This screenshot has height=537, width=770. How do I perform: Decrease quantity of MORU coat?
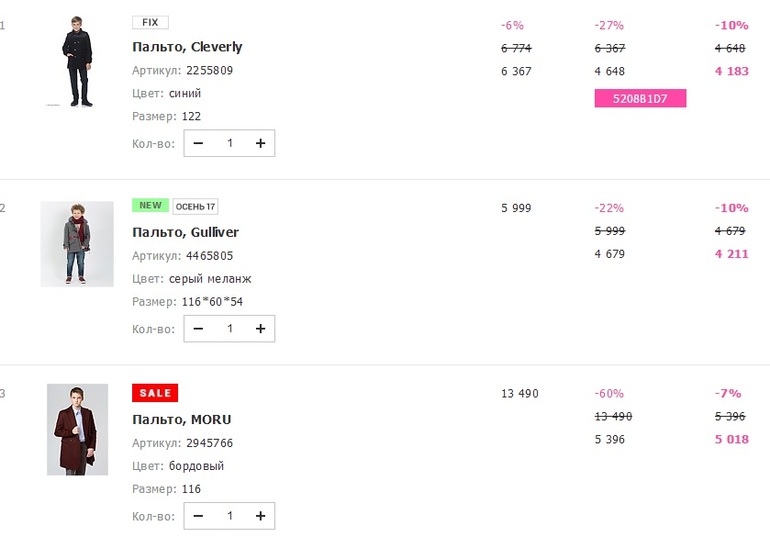coord(198,515)
